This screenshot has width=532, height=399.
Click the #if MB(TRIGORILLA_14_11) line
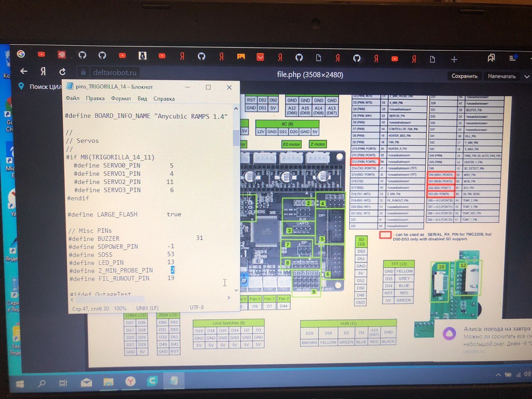pos(110,157)
